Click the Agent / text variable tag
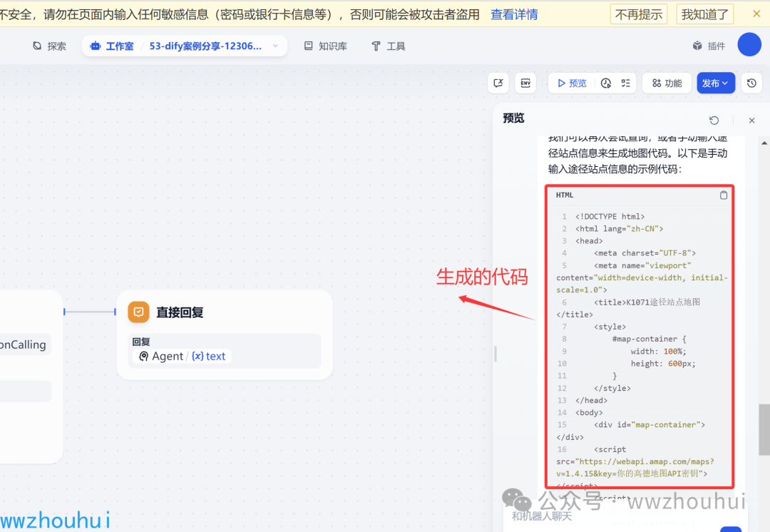The width and height of the screenshot is (770, 532). (x=183, y=356)
